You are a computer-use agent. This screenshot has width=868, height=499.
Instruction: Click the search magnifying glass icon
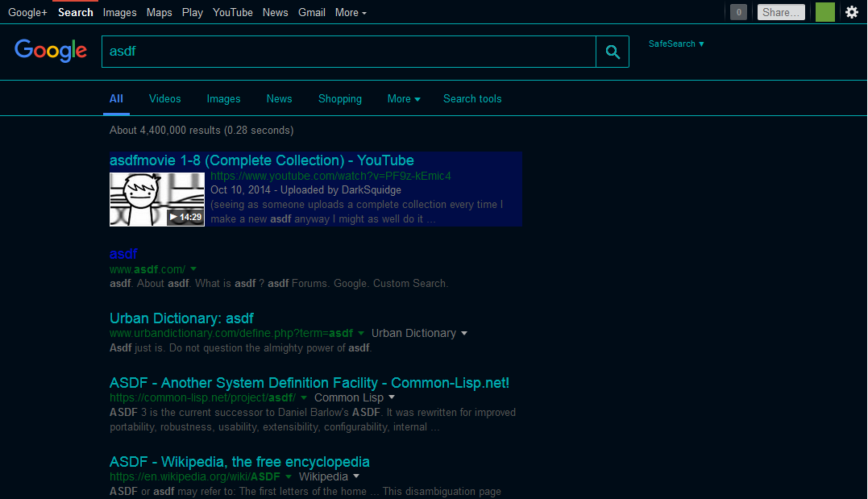pos(613,51)
